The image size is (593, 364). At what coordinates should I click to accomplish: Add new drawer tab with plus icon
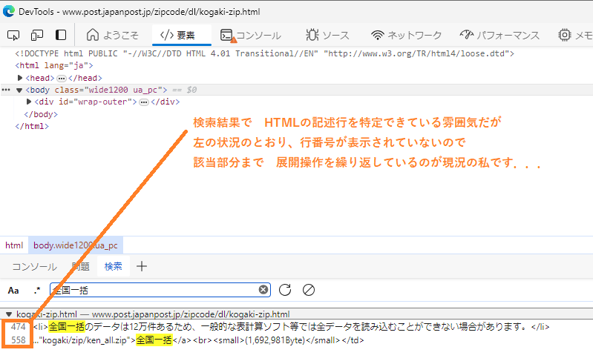coord(142,267)
